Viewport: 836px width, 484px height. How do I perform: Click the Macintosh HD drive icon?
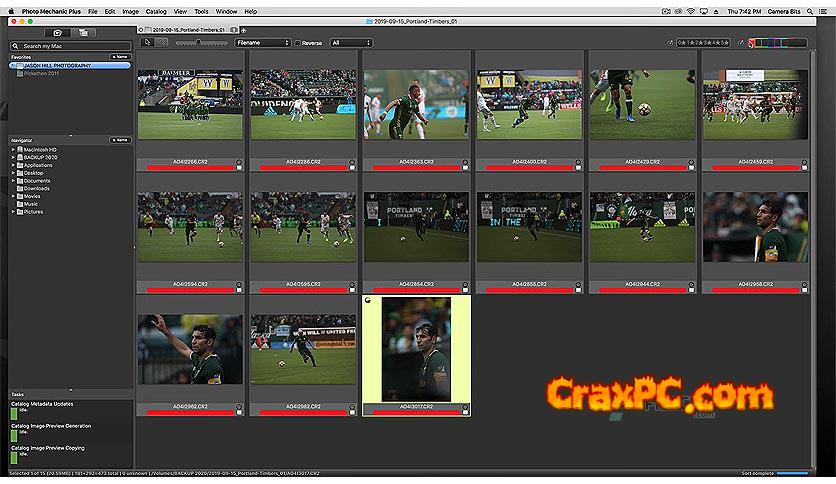pyautogui.click(x=19, y=149)
